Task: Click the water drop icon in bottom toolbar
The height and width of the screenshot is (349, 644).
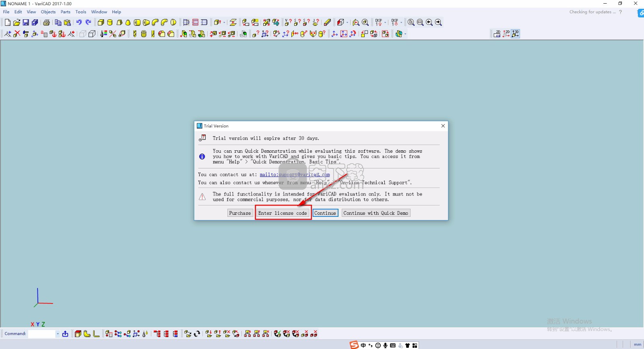Action: pyautogui.click(x=145, y=334)
